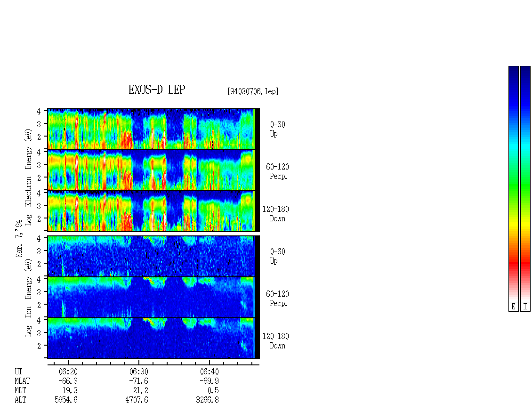Click the MLAT value -71.6
This screenshot has height=412, width=532.
coord(138,381)
